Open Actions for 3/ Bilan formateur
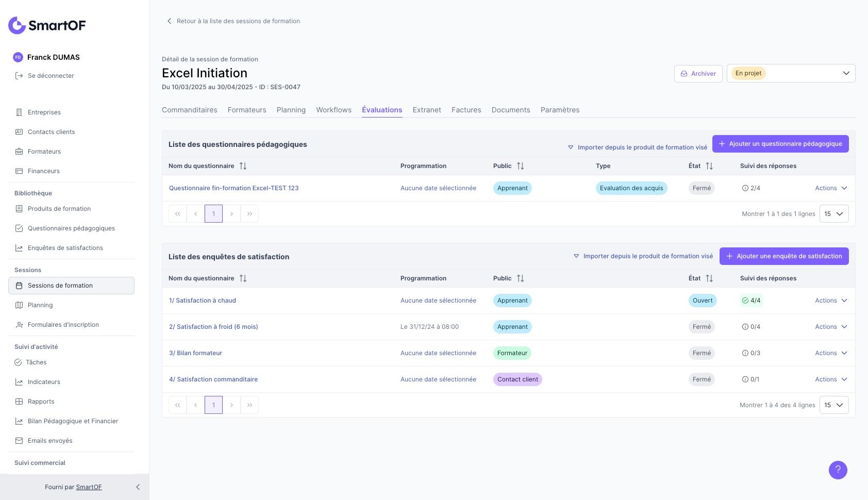Image resolution: width=868 pixels, height=500 pixels. point(831,353)
